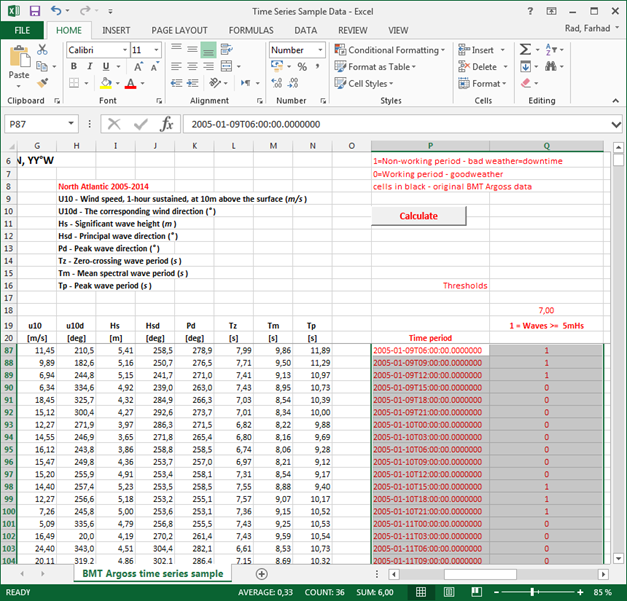This screenshot has height=601, width=627.
Task: Switch to the FORMULAS tab
Action: tap(251, 30)
